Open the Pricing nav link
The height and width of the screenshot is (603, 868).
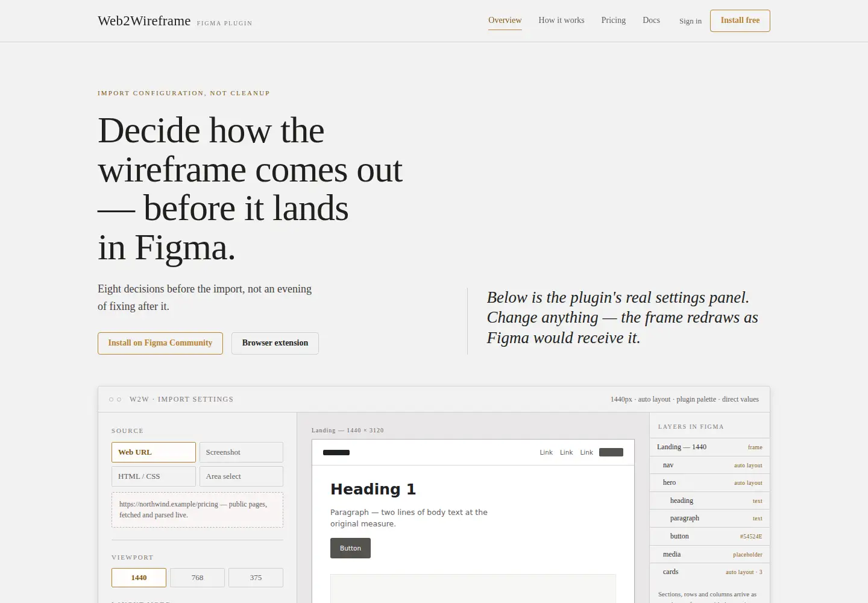click(613, 21)
